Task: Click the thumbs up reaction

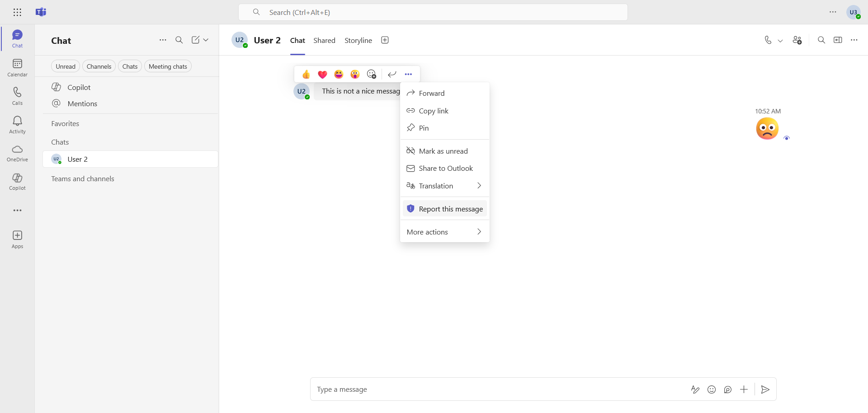Action: [306, 74]
